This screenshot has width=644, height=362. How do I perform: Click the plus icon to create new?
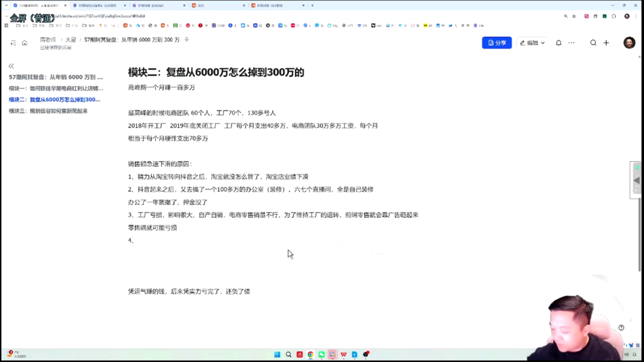point(606,43)
